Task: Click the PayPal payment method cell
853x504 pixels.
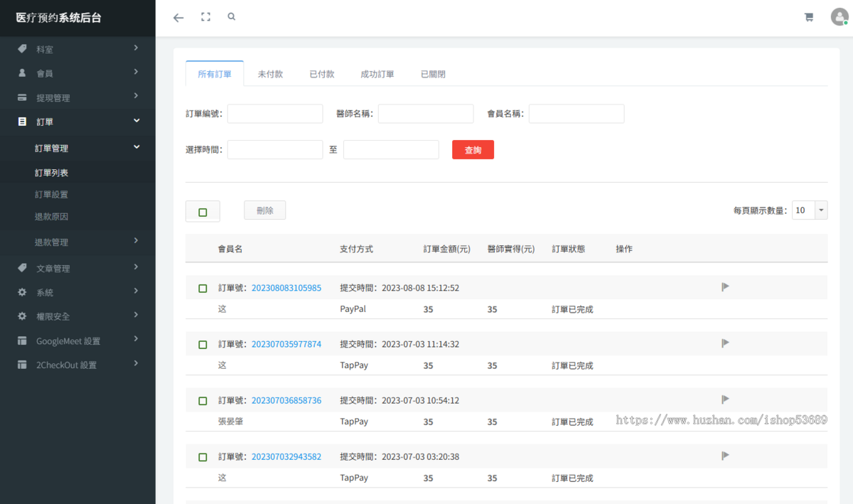Action: point(353,309)
